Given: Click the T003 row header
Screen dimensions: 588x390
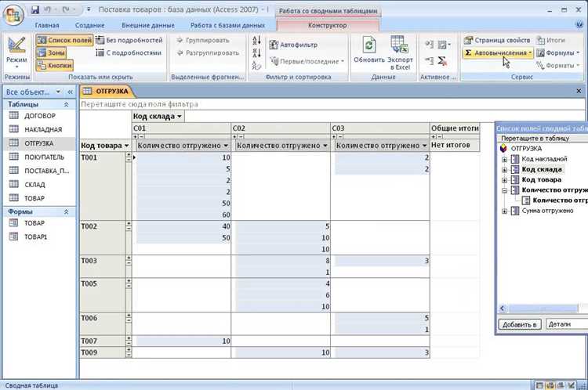Looking at the screenshot, I should coord(103,266).
